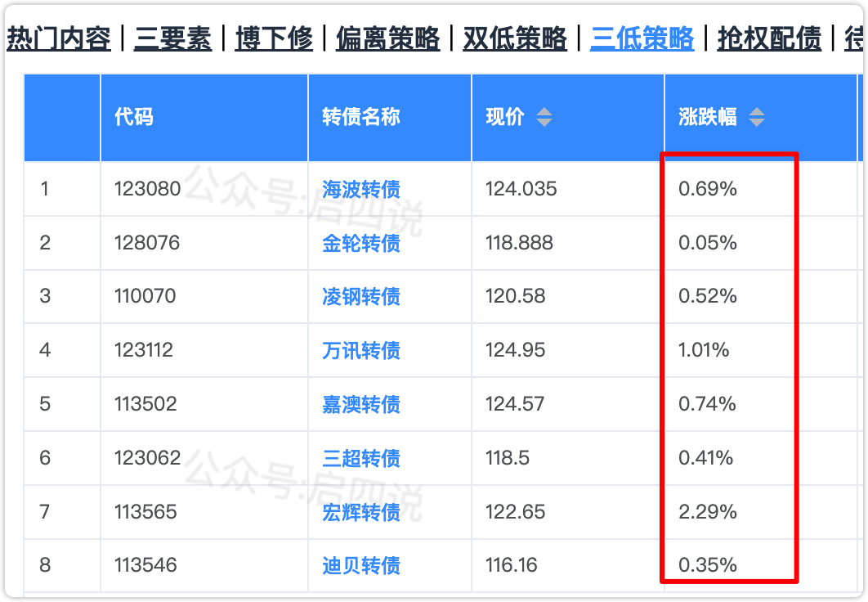Viewport: 868px width, 602px height.
Task: Switch to the 三要素 tab
Action: [172, 38]
